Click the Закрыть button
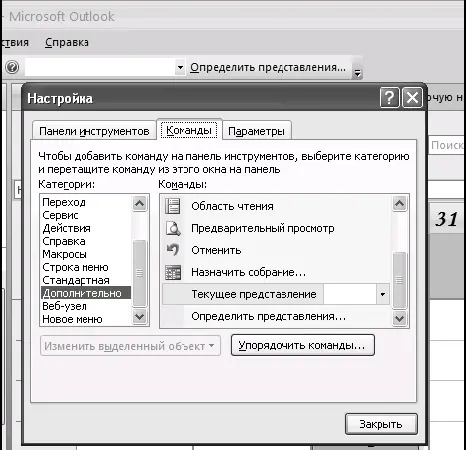 point(381,424)
